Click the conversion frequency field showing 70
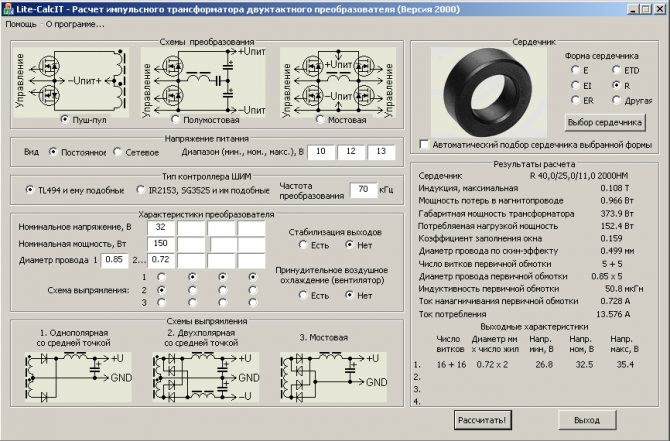670x441 pixels. 364,190
